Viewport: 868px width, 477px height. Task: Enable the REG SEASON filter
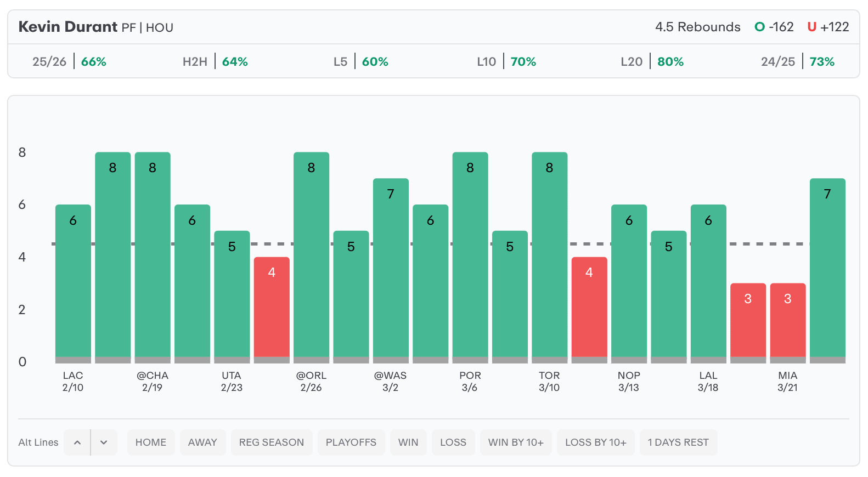coord(271,442)
